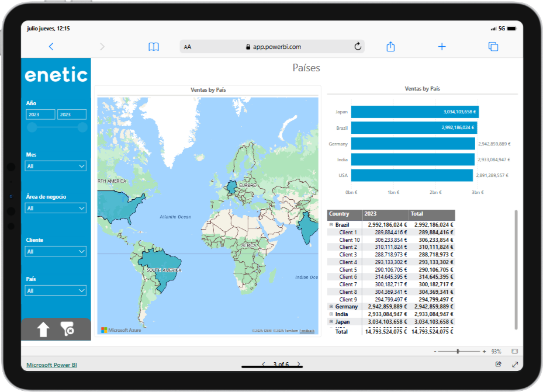Open the País dropdown
Viewport: 543px width, 392px height.
(56, 290)
